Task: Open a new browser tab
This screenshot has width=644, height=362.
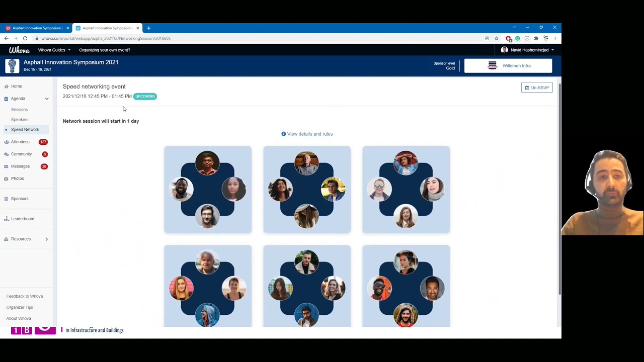Action: click(148, 28)
